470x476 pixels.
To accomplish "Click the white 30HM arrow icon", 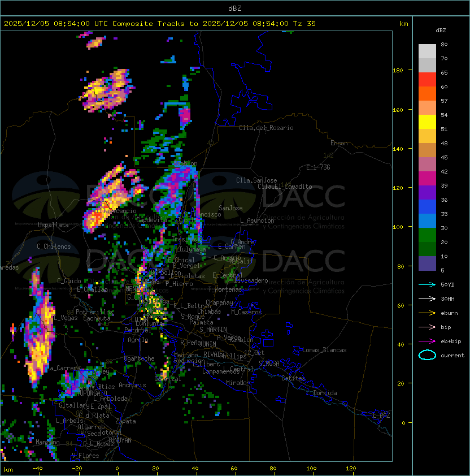I will (427, 298).
